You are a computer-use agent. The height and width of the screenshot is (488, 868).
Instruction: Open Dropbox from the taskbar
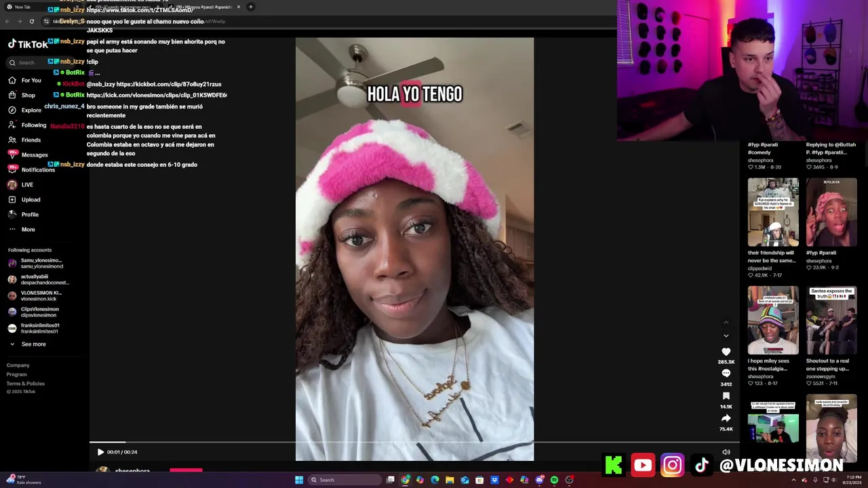pyautogui.click(x=494, y=480)
